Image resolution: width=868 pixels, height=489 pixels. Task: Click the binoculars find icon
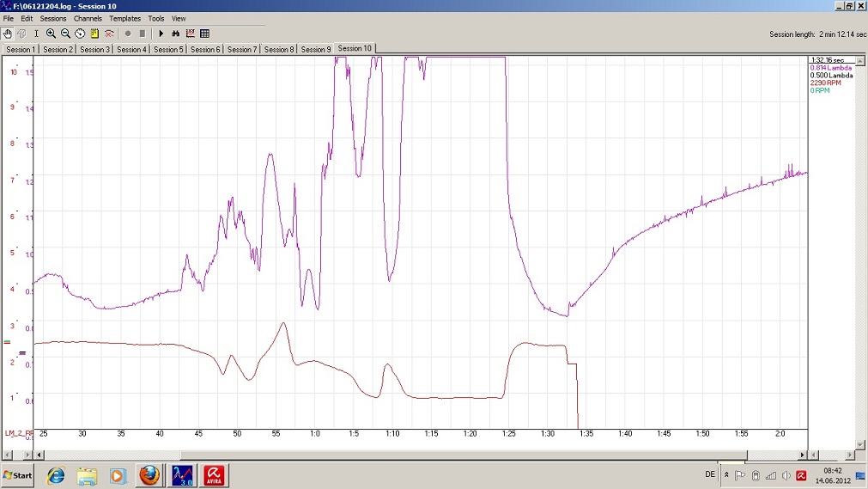(176, 34)
